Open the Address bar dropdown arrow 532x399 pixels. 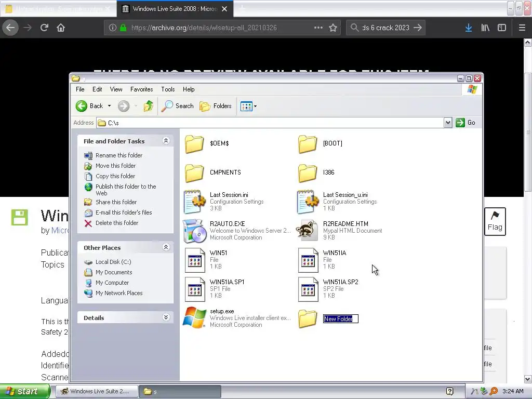(x=448, y=123)
